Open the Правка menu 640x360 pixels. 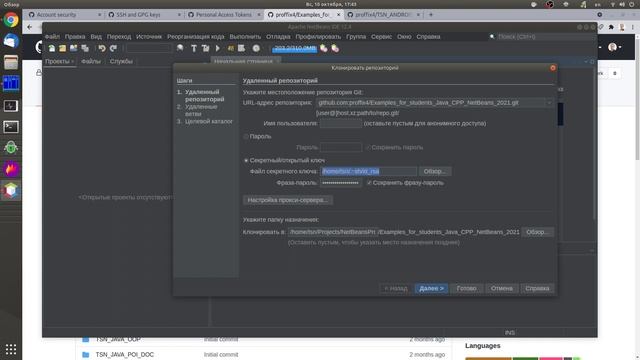[x=75, y=37]
